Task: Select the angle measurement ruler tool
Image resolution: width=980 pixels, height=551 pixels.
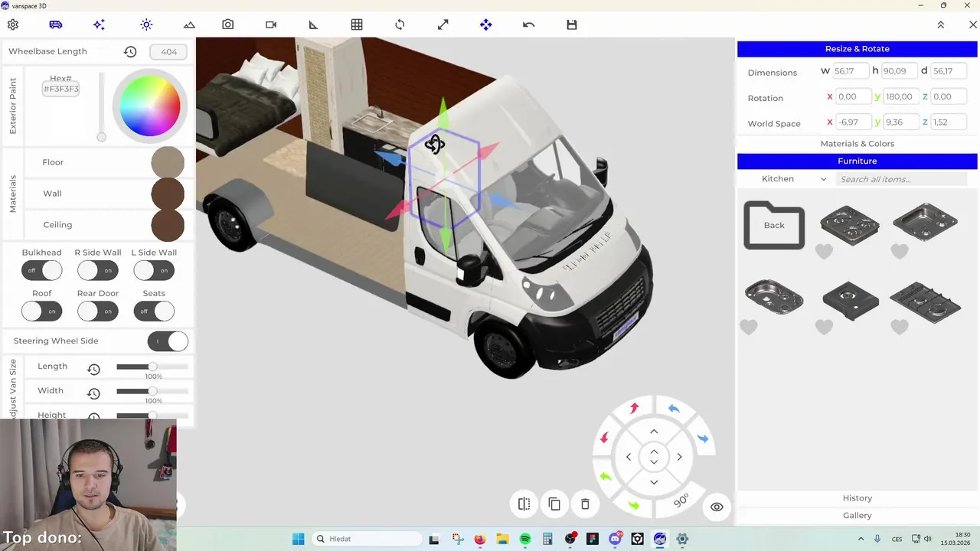Action: pyautogui.click(x=313, y=24)
